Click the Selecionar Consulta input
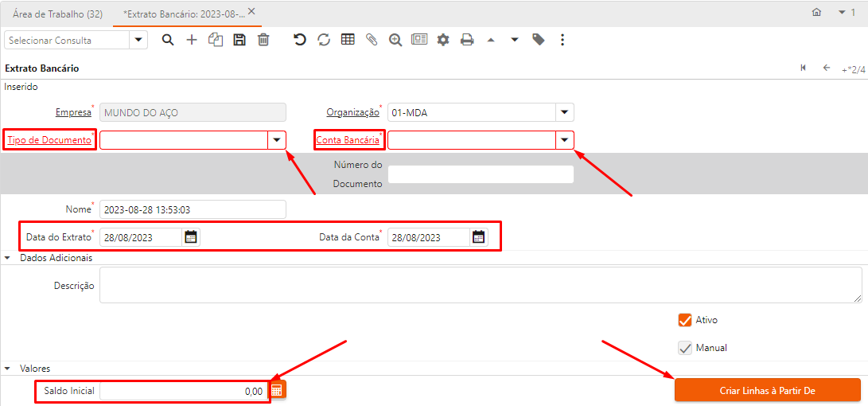 67,40
